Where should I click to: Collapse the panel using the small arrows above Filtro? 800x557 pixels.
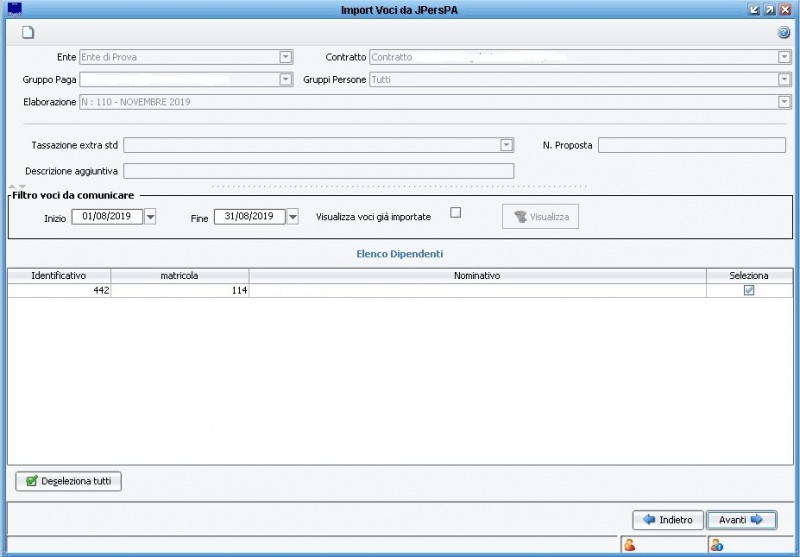pyautogui.click(x=18, y=186)
